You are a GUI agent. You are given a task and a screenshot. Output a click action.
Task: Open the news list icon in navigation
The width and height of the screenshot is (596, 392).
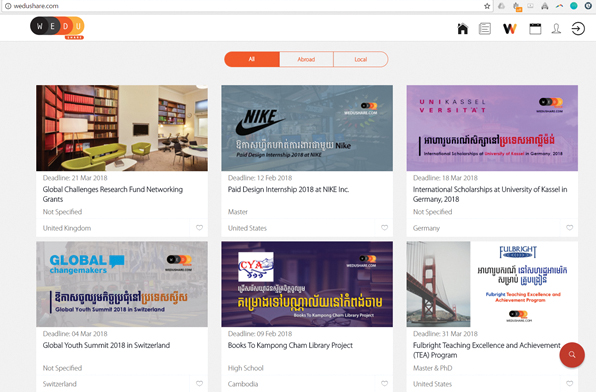485,29
